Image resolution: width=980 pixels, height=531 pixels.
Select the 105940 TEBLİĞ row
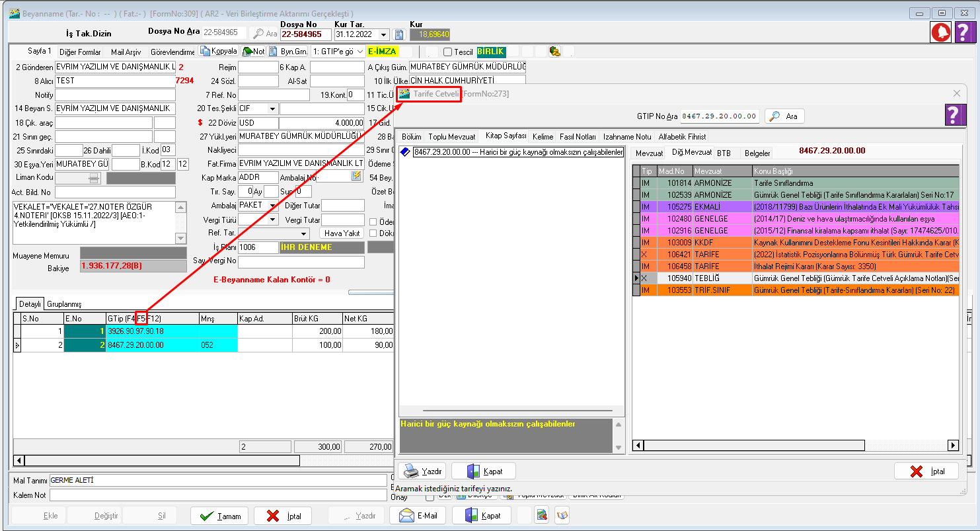coord(796,278)
